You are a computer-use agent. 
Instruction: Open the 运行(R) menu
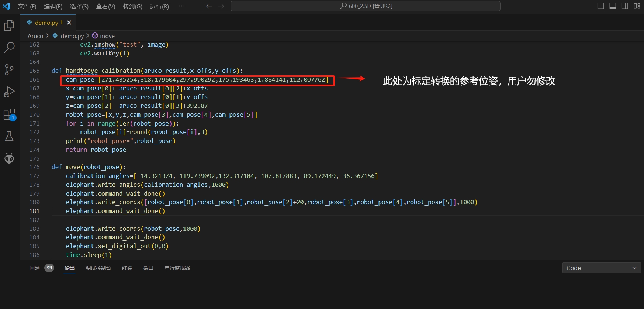click(159, 6)
